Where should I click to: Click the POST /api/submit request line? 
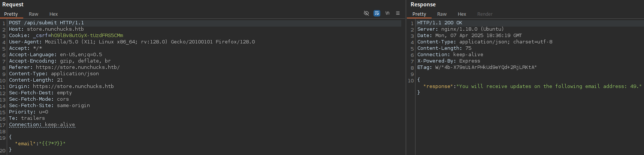click(46, 23)
